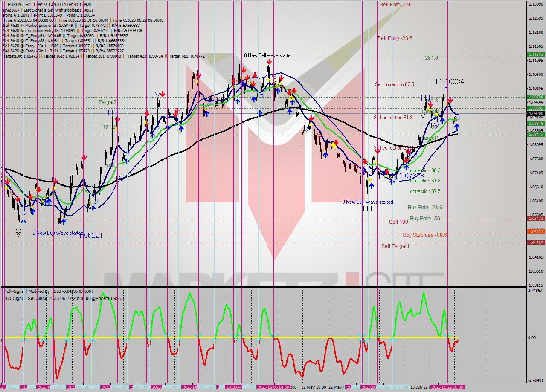The height and width of the screenshot is (392, 546).
Task: Click price scale value 1.12595
Action: click(536, 18)
